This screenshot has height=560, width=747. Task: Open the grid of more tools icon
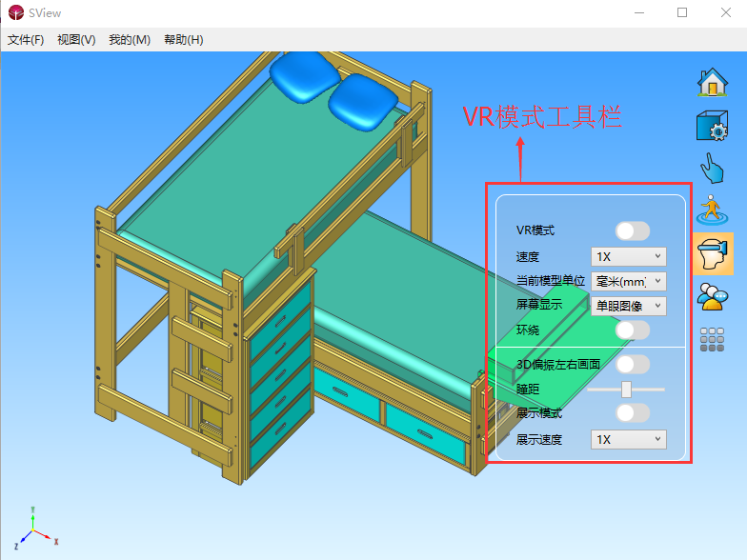[x=713, y=339]
